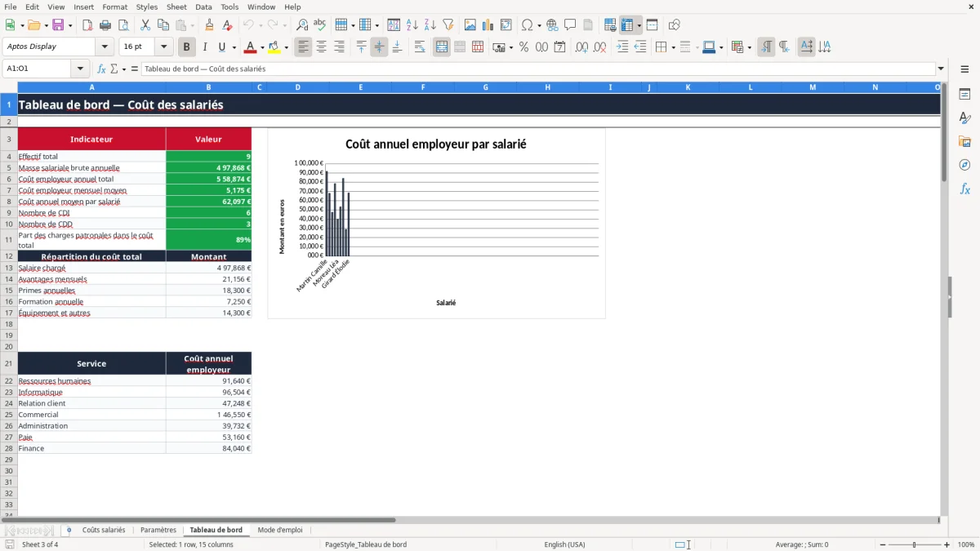
Task: Toggle Align Left
Action: [303, 47]
